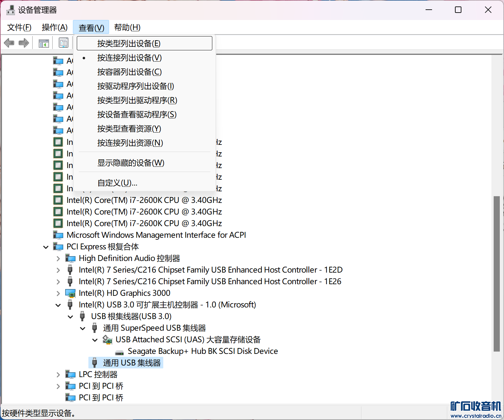Select Seagate Backup+ Hub BK SCSI Disk Device
The image size is (504, 420).
click(203, 351)
